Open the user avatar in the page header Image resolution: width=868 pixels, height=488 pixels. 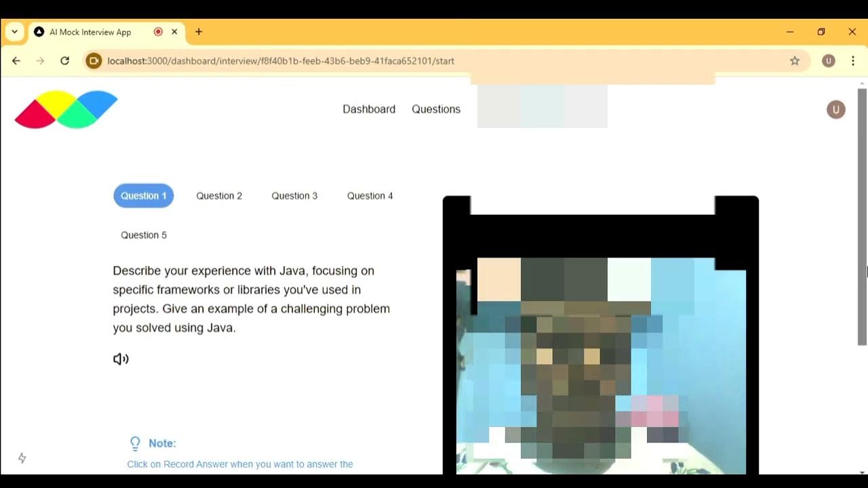pyautogui.click(x=835, y=109)
